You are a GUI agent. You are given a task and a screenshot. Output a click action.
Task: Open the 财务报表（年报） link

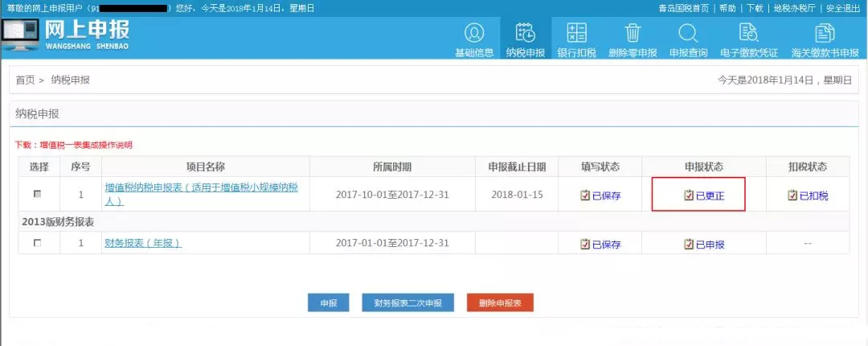(143, 243)
